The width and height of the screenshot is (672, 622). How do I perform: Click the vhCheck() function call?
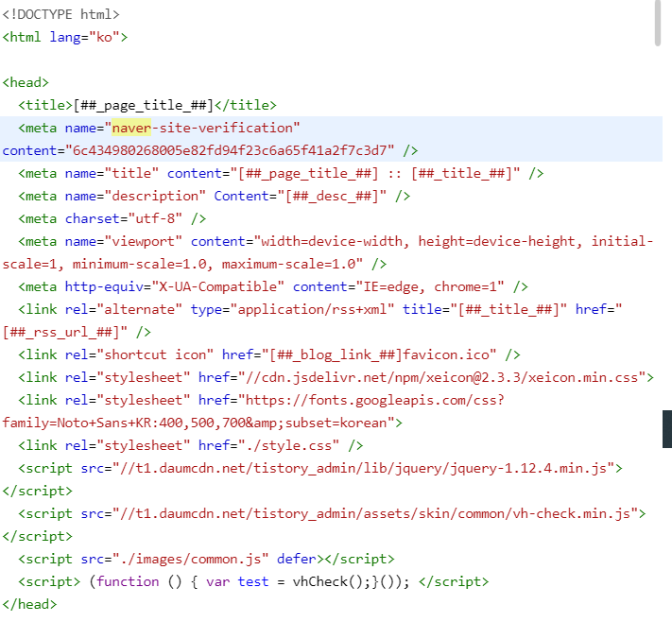(328, 582)
